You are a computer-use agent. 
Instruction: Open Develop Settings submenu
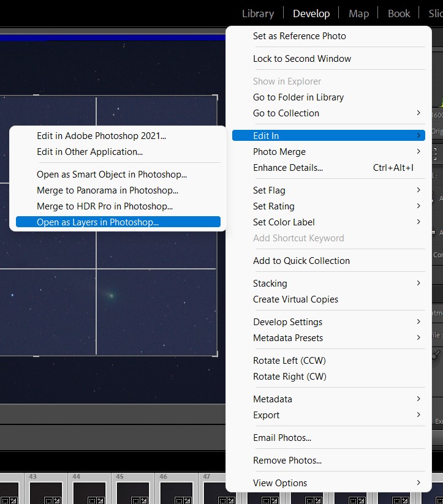pos(328,322)
